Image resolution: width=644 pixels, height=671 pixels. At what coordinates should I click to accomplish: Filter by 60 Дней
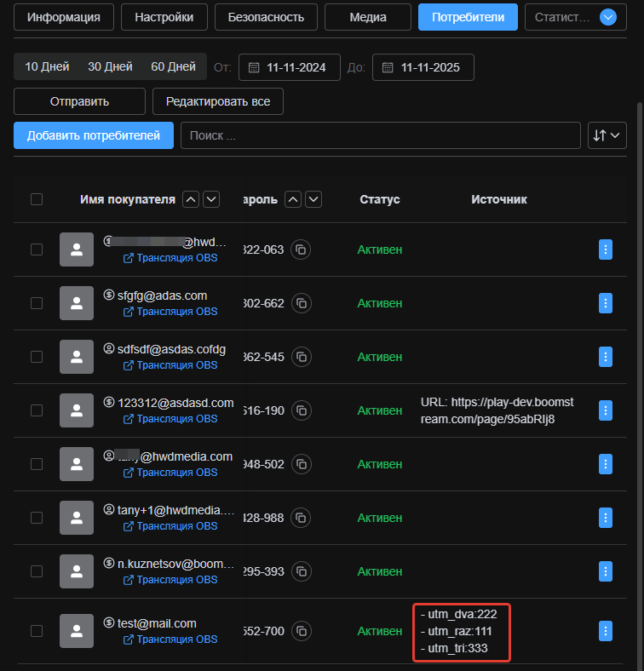[173, 66]
